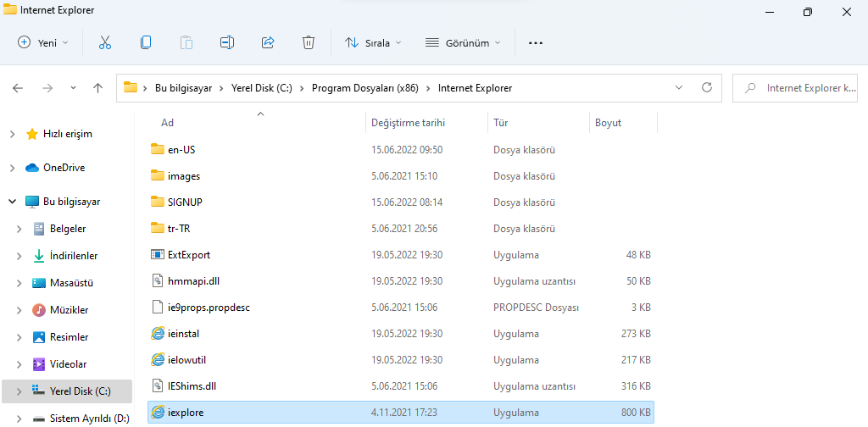Click the tr-TR folder icon
The height and width of the screenshot is (427, 868).
pos(158,228)
